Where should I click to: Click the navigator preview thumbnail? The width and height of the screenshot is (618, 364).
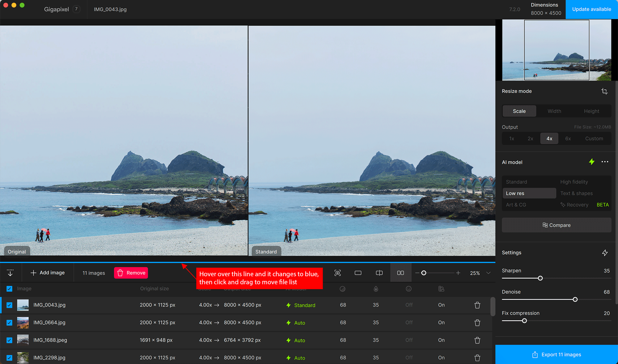pyautogui.click(x=557, y=50)
